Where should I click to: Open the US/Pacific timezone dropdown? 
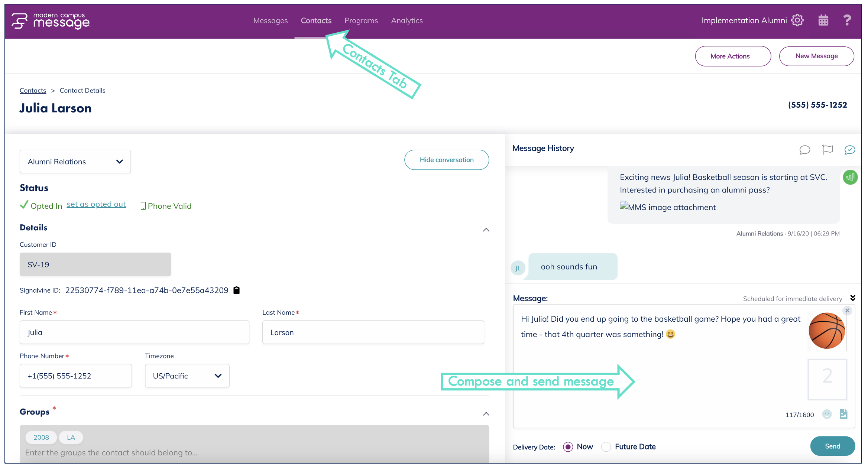click(187, 376)
